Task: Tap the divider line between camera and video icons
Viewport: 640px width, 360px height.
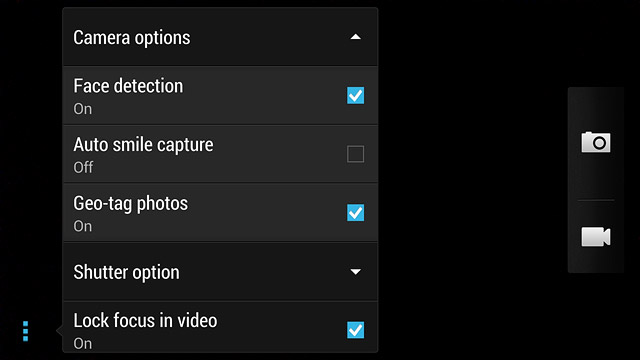Action: pyautogui.click(x=596, y=200)
